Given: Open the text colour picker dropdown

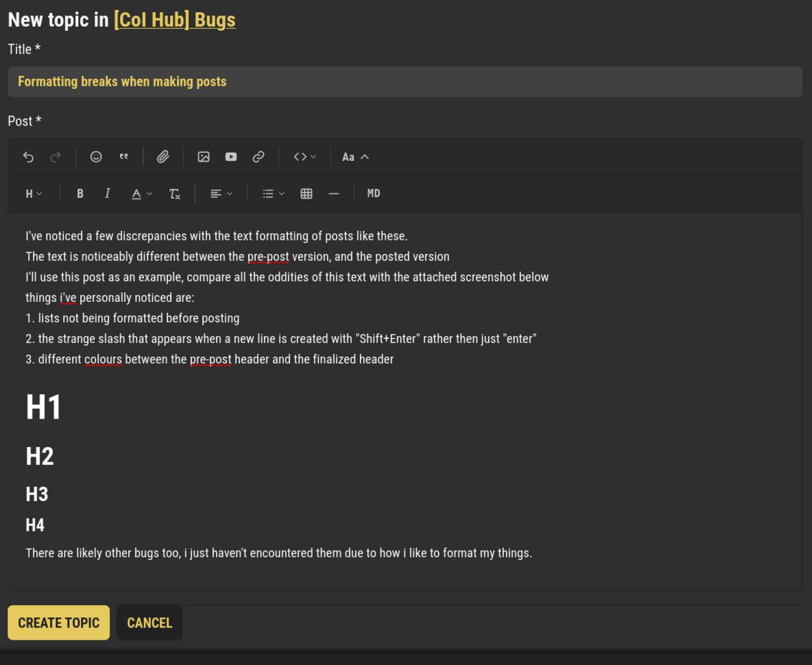Looking at the screenshot, I should pyautogui.click(x=141, y=194).
